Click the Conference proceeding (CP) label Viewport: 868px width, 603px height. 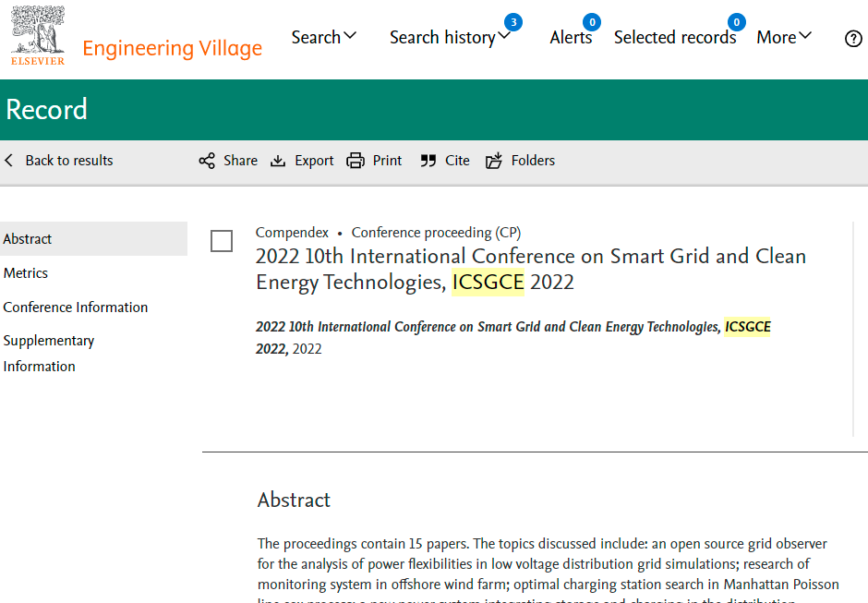point(436,233)
